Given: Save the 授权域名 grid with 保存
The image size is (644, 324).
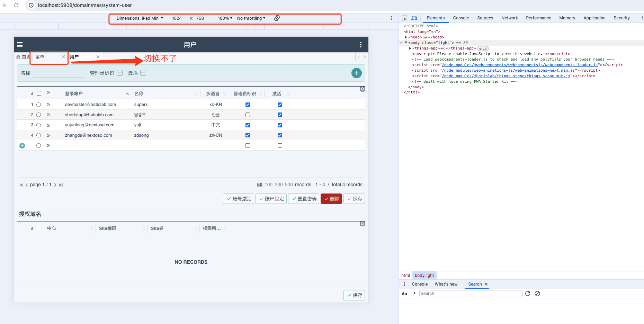Looking at the screenshot, I should click(x=354, y=295).
